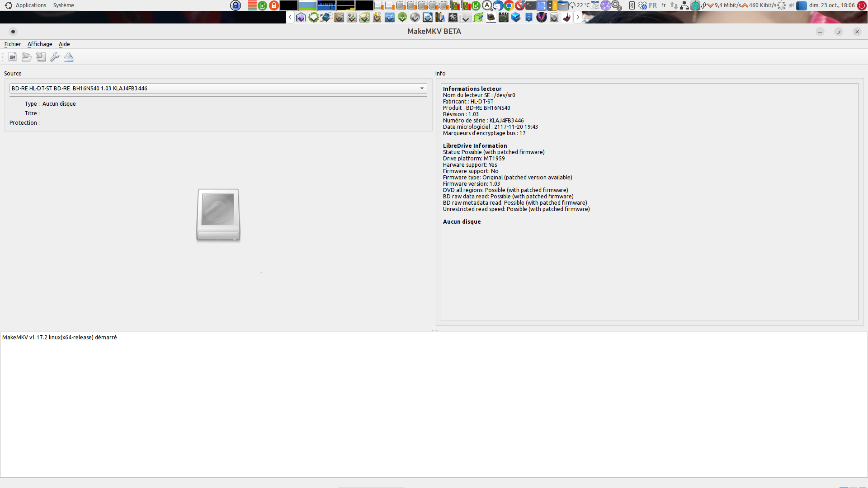This screenshot has height=488, width=868.
Task: Show more launchers with right chevron
Action: (577, 17)
